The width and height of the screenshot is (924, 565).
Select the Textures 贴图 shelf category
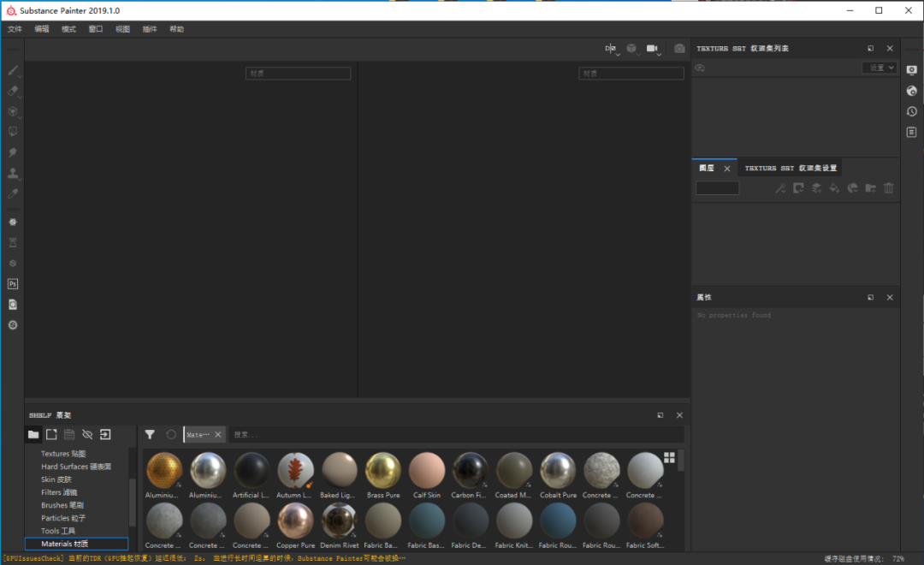[63, 454]
